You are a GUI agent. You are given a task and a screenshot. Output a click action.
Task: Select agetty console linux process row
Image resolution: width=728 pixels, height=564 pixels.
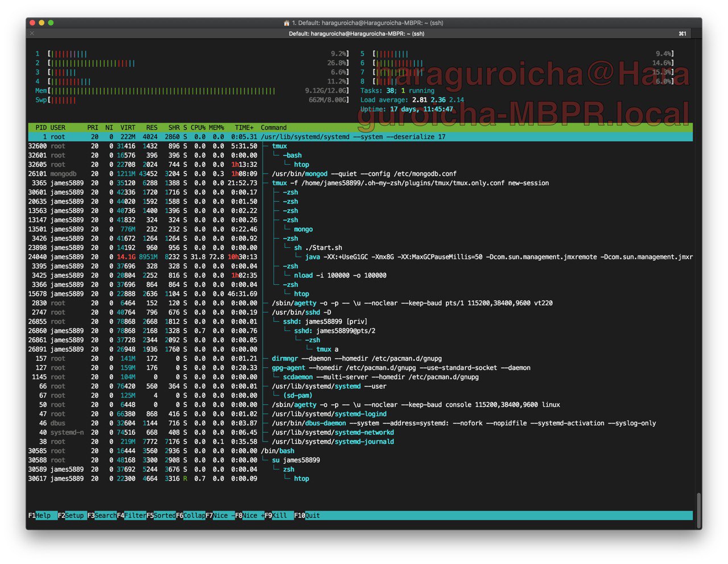click(361, 405)
